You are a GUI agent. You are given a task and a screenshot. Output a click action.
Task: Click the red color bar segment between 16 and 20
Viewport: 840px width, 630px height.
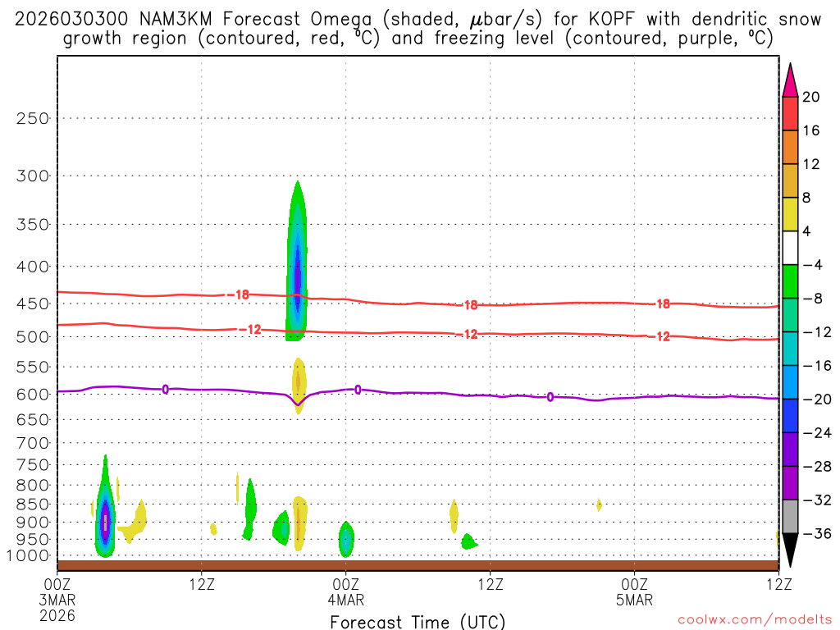coord(790,113)
